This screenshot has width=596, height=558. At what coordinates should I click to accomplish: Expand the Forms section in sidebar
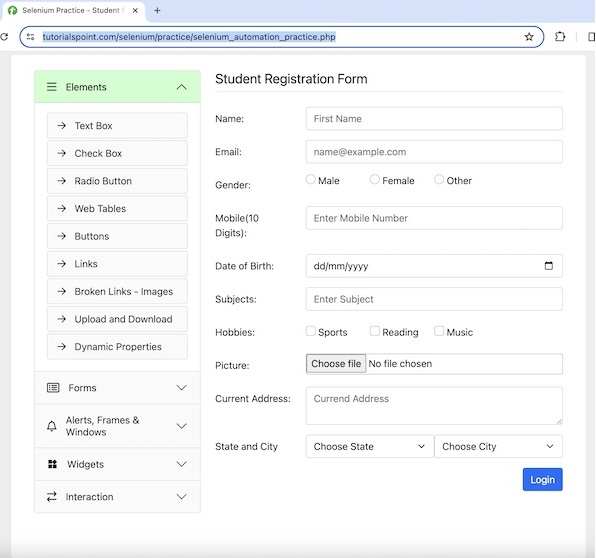pos(117,388)
